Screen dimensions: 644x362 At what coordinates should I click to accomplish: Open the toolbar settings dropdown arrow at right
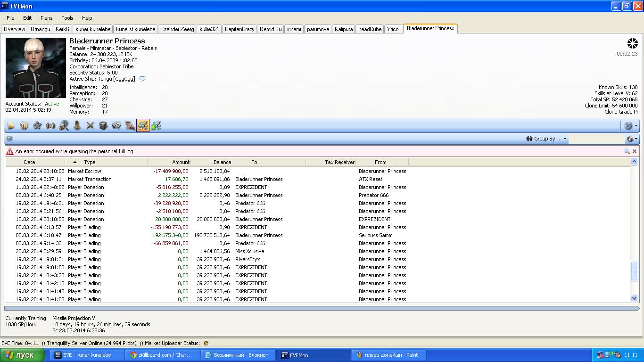coord(636,126)
